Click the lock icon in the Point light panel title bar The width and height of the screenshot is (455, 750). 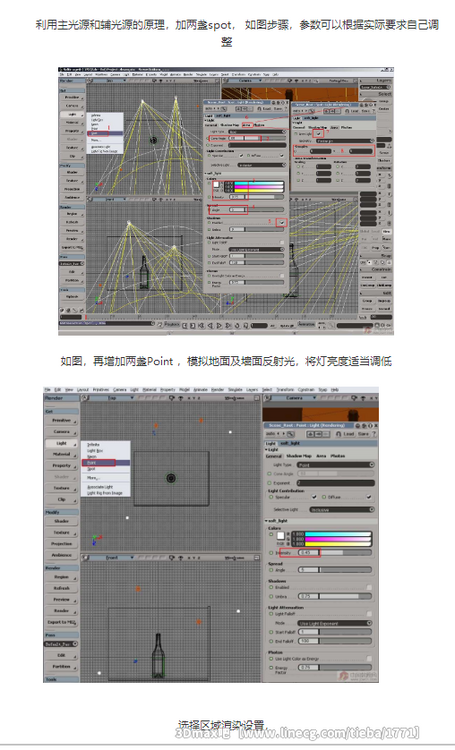(358, 425)
